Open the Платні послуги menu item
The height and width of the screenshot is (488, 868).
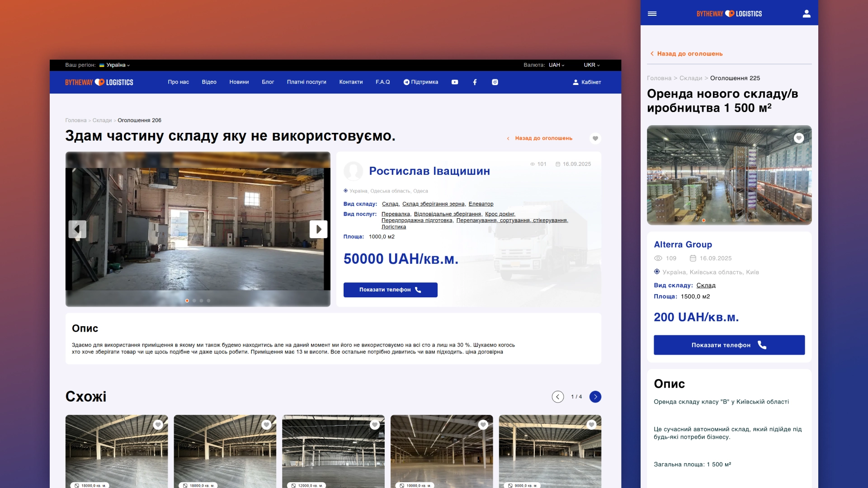307,82
